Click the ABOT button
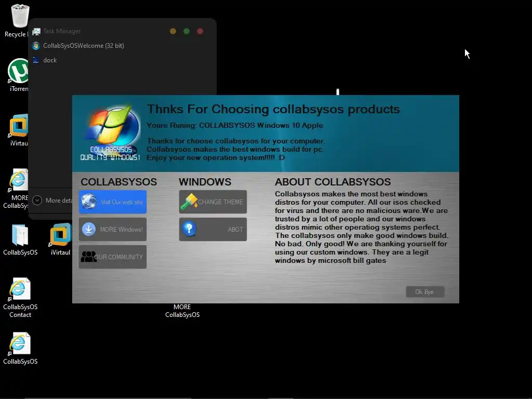Viewport: 532px width, 399px height. (x=212, y=229)
